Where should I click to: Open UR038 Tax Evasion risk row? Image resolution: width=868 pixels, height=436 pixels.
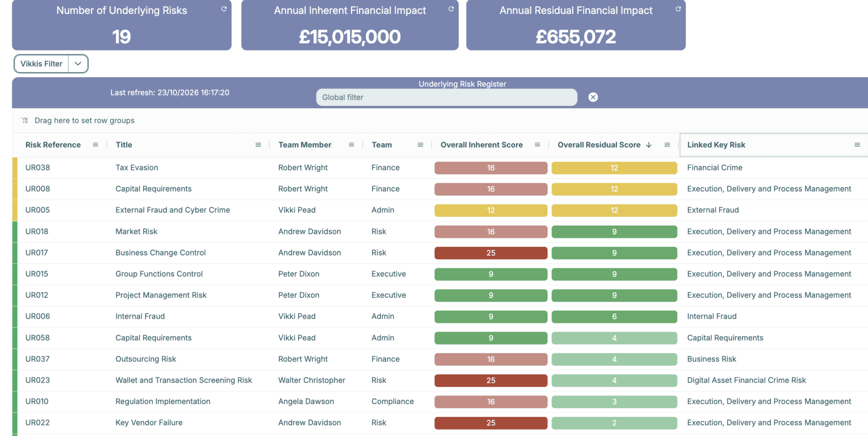(x=440, y=167)
